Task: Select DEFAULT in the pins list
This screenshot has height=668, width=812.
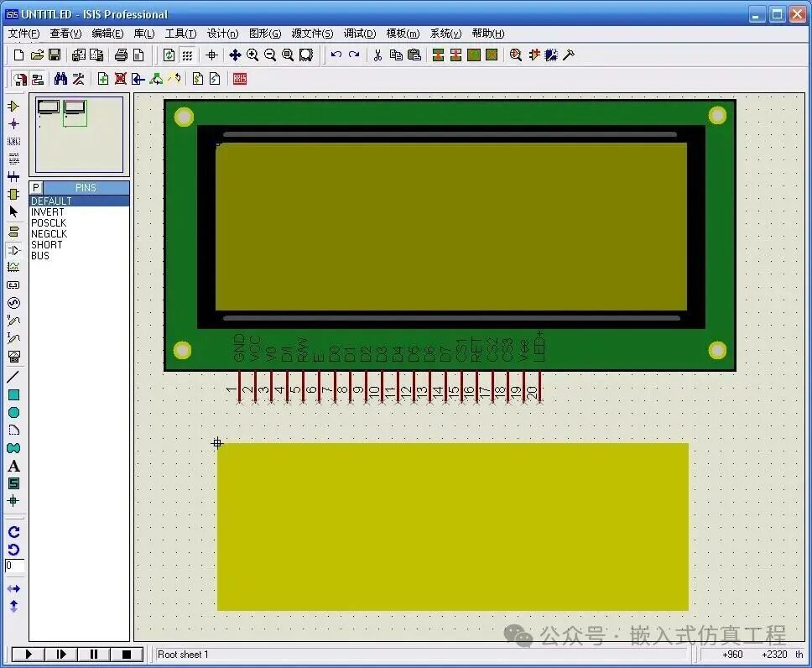Action: (79, 201)
